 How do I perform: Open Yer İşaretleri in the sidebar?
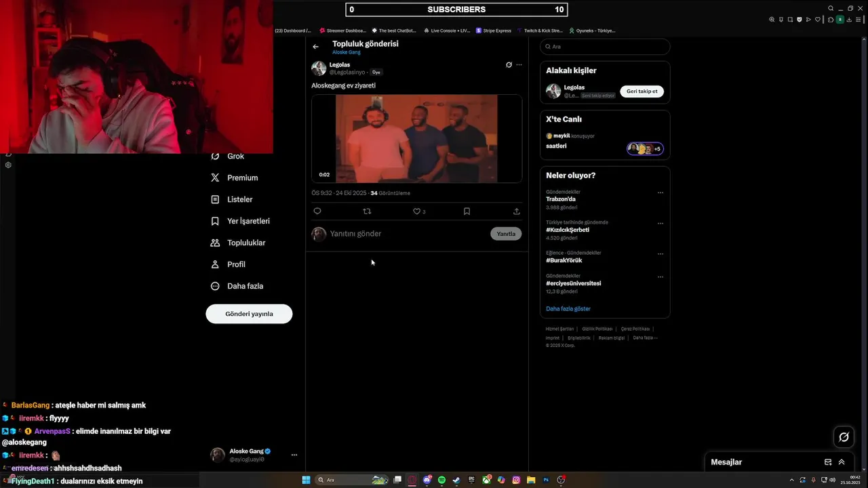pos(240,221)
